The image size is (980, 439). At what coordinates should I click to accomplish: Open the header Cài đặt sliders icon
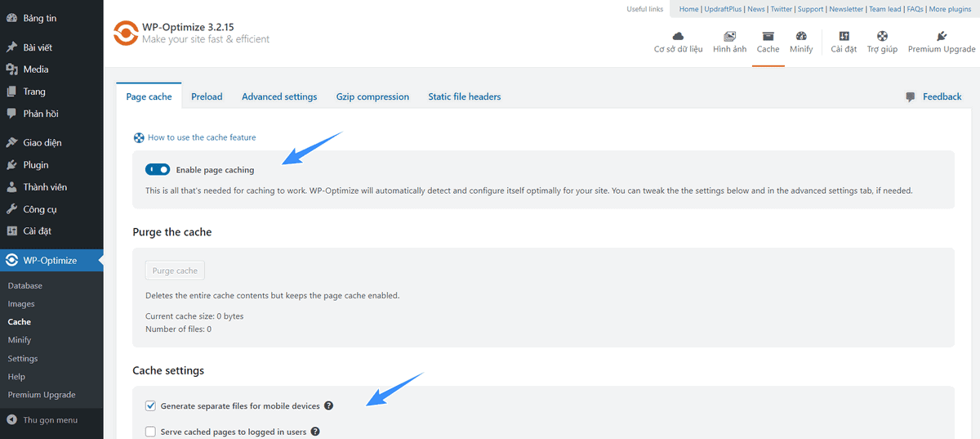pyautogui.click(x=844, y=36)
